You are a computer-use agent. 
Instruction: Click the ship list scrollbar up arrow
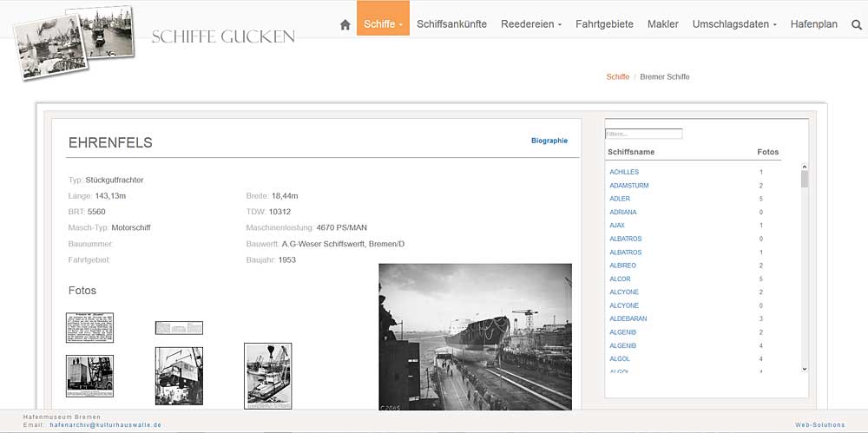[805, 167]
